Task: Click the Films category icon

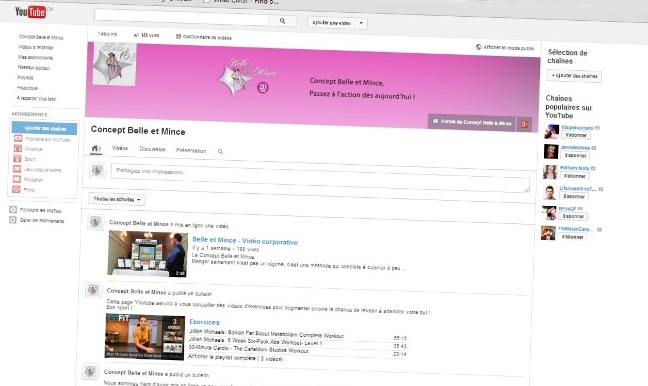Action: coord(16,189)
